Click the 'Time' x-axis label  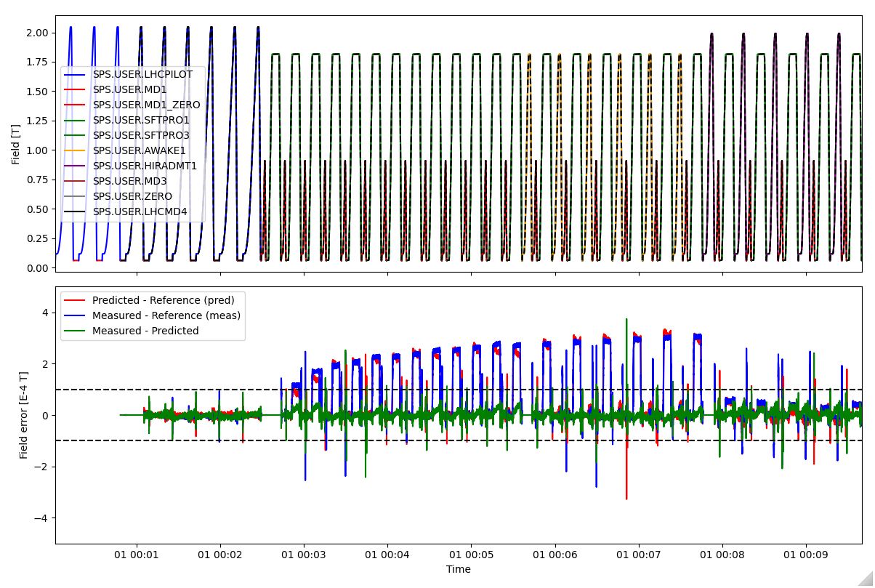click(x=459, y=570)
